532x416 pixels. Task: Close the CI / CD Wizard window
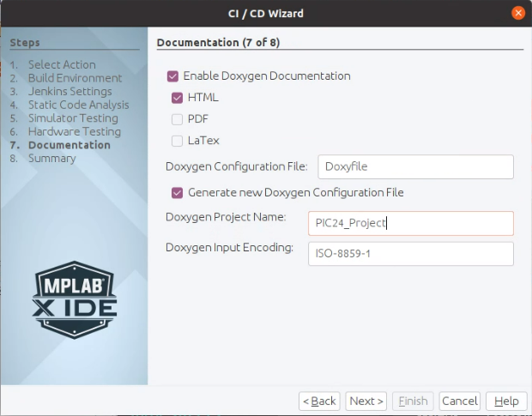[517, 13]
